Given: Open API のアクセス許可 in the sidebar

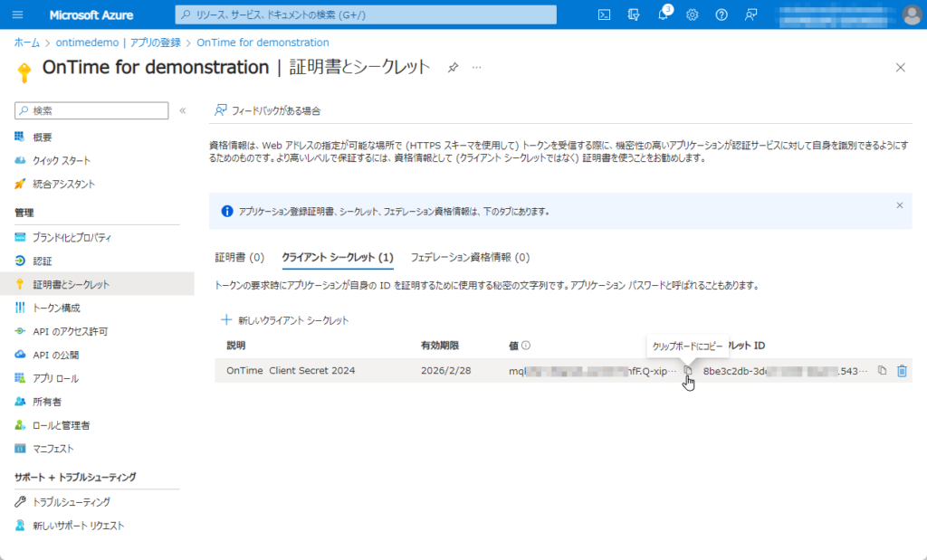Looking at the screenshot, I should [x=71, y=331].
